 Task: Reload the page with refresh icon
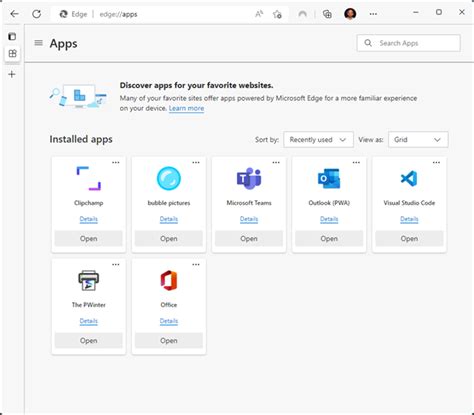click(37, 14)
